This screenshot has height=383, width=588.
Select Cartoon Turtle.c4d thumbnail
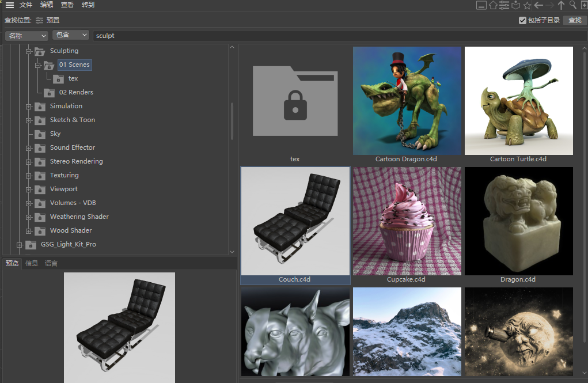click(519, 101)
